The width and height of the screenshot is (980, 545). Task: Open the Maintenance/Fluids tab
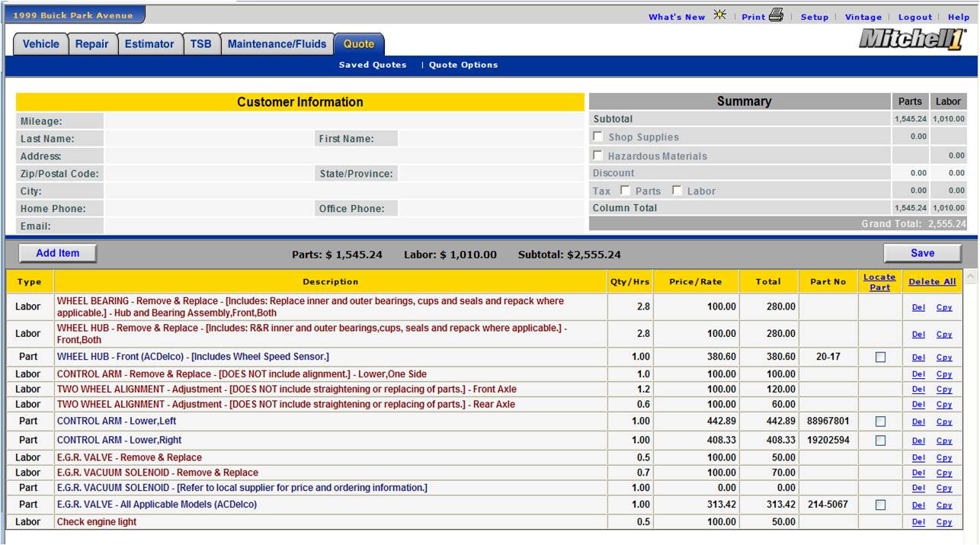coord(277,45)
